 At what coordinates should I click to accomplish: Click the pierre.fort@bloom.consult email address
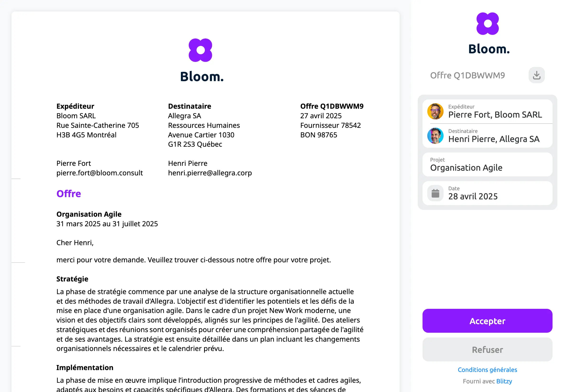tap(99, 173)
